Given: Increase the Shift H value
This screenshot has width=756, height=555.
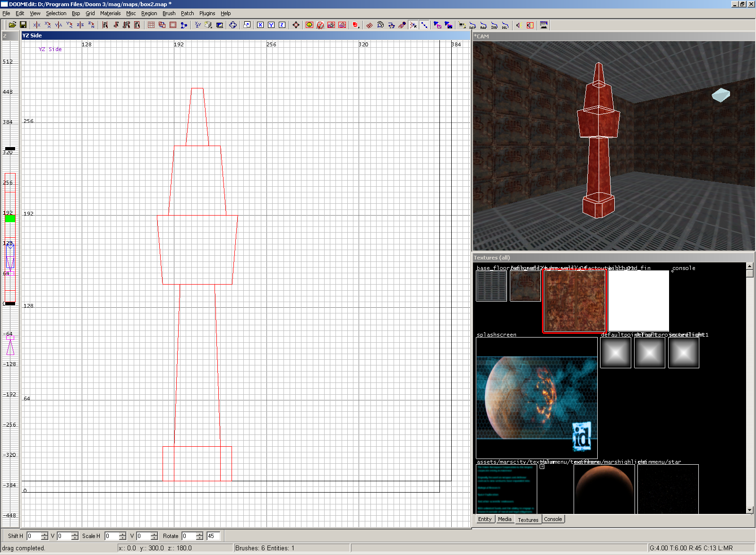Looking at the screenshot, I should click(44, 534).
